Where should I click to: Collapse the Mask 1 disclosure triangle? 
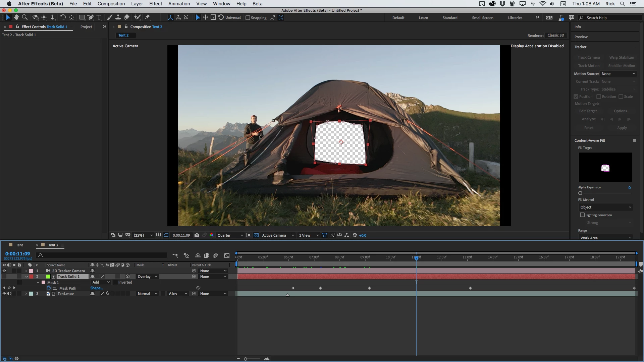(38, 283)
